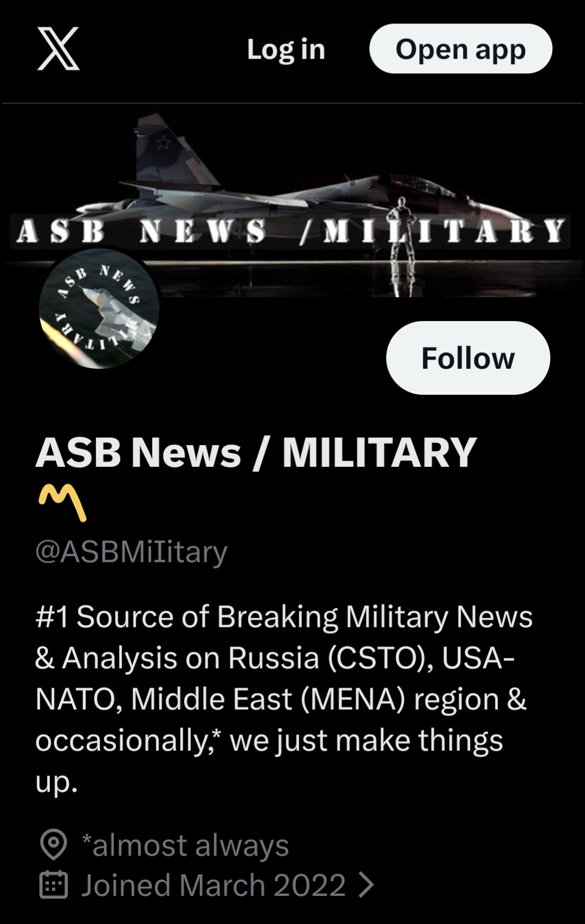Tap the X logo icon
This screenshot has width=585, height=924.
(59, 49)
